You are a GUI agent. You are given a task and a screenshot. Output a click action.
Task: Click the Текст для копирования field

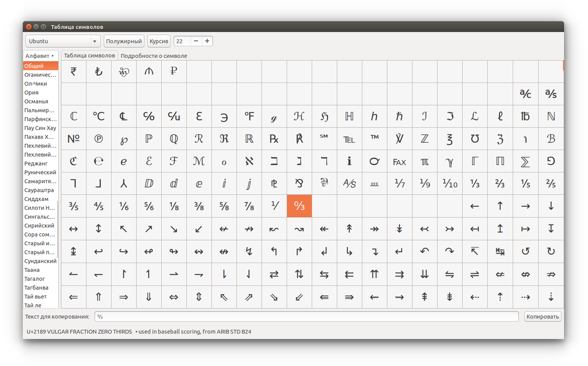[306, 317]
